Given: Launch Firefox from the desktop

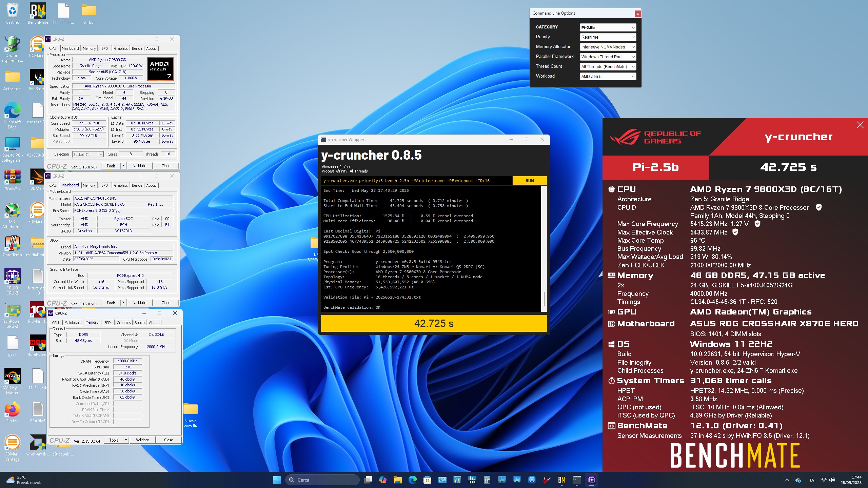Looking at the screenshot, I should point(12,412).
